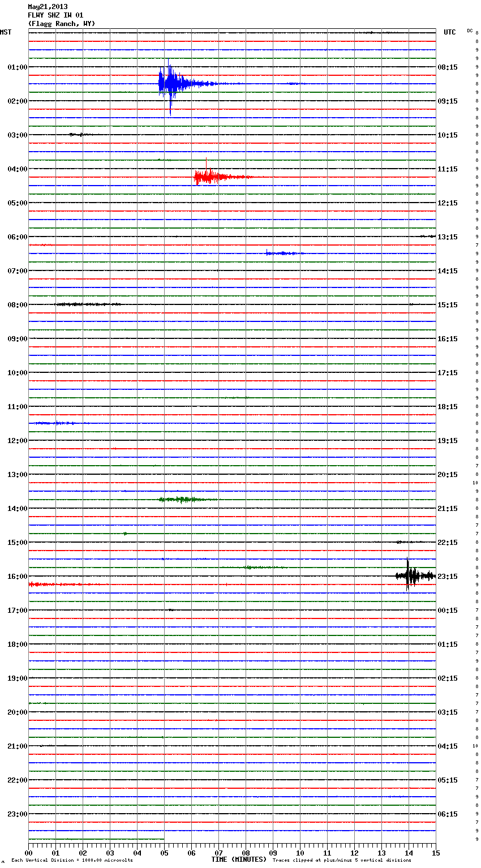Click the 12 minute tick on time axis
The image size is (481, 868).
click(354, 853)
